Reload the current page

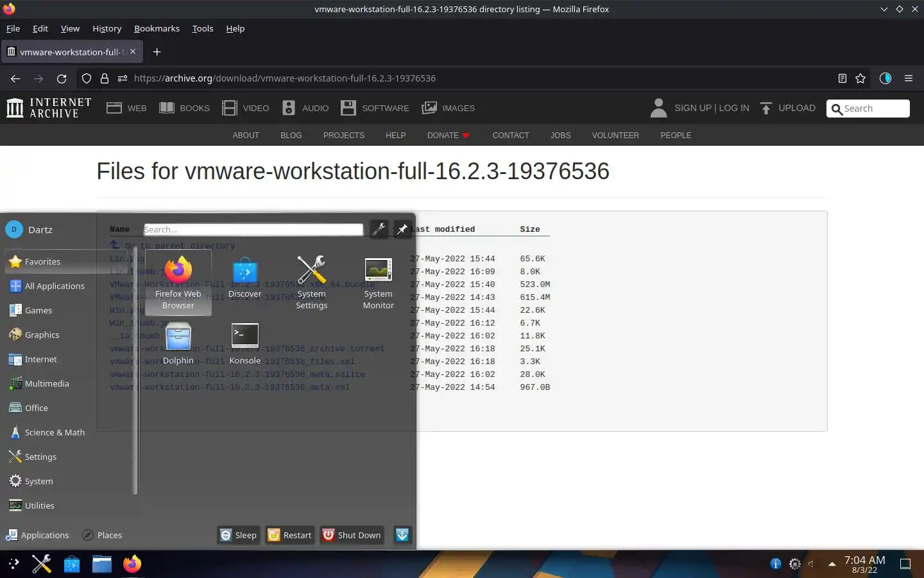click(x=62, y=78)
